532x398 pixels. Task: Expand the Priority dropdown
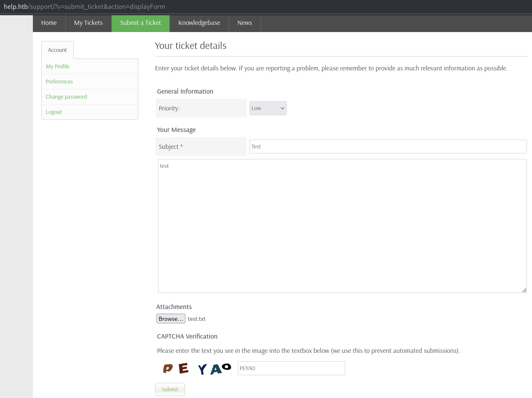coord(268,108)
